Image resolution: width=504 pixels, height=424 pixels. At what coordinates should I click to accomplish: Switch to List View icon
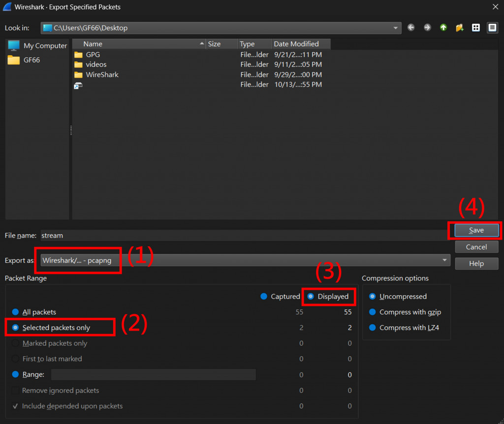tap(476, 28)
